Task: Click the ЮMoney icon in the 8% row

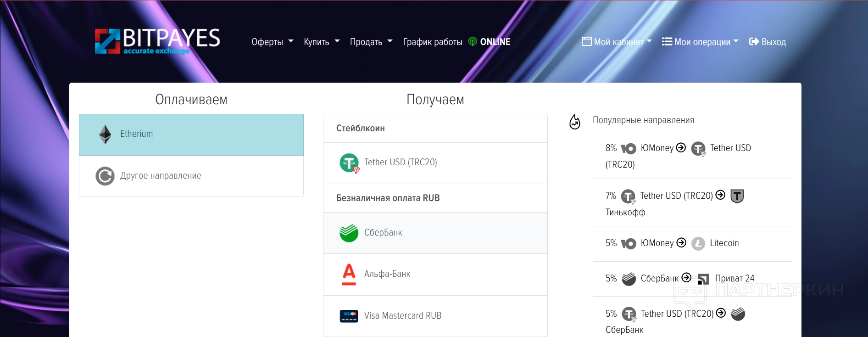Action: [629, 148]
